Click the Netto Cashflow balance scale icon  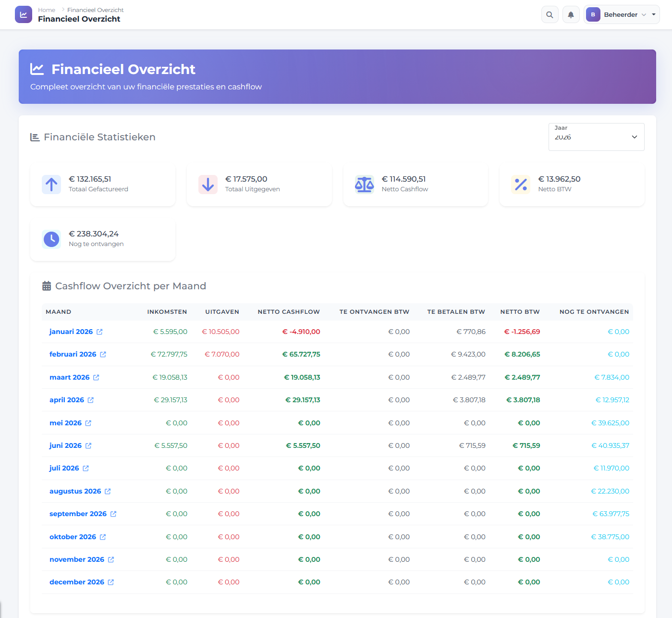pos(364,185)
